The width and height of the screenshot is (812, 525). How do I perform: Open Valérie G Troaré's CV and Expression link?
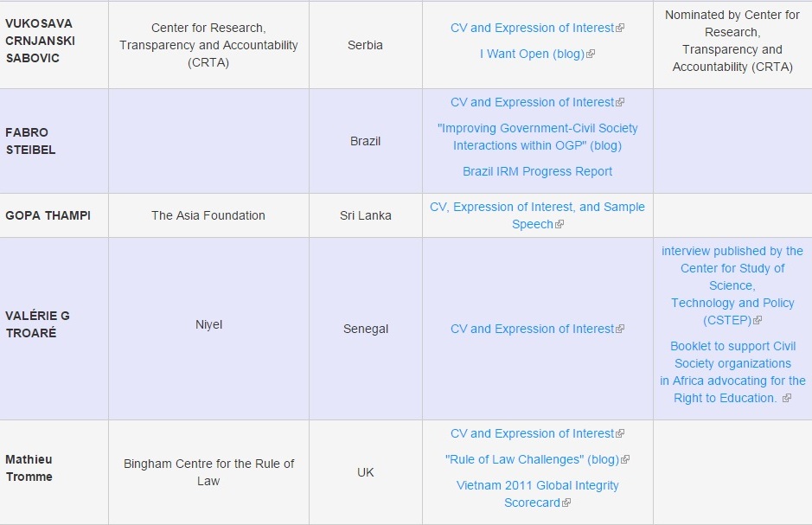tap(532, 329)
